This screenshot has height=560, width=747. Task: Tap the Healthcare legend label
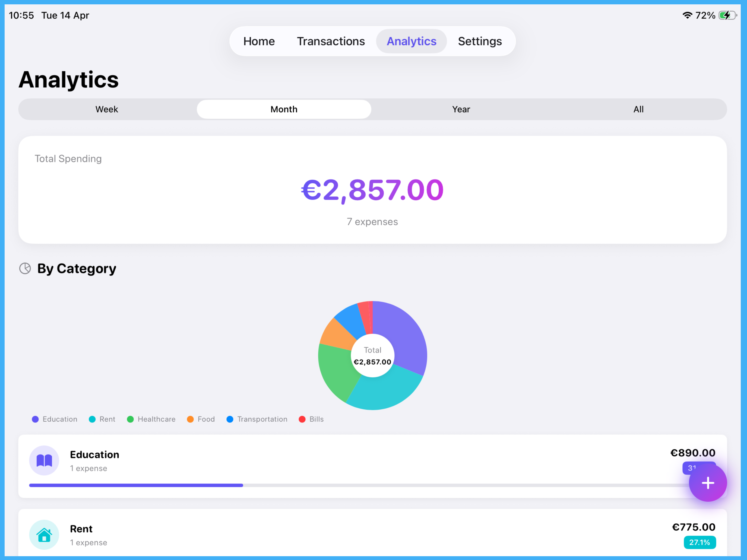(x=156, y=419)
